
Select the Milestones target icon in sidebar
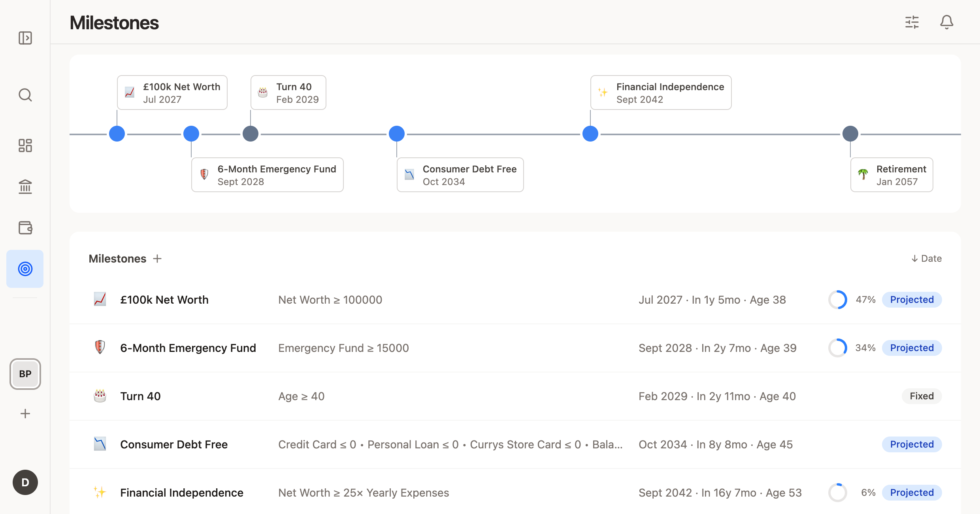pyautogui.click(x=25, y=269)
